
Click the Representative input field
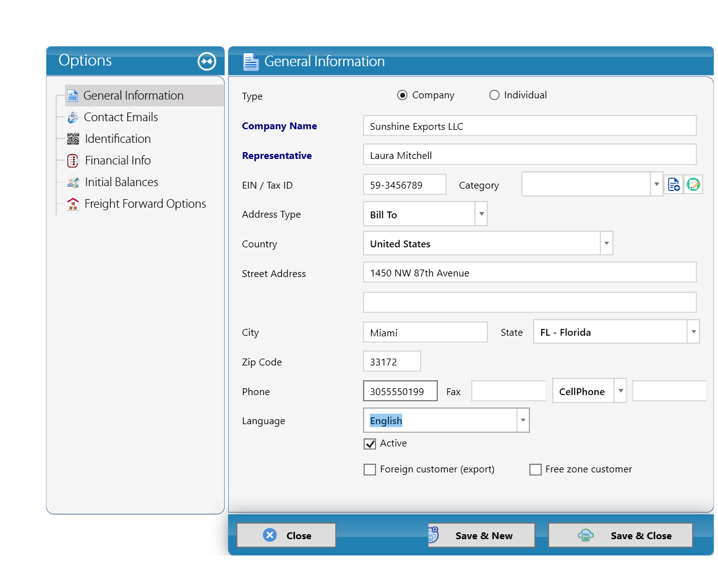[x=530, y=155]
